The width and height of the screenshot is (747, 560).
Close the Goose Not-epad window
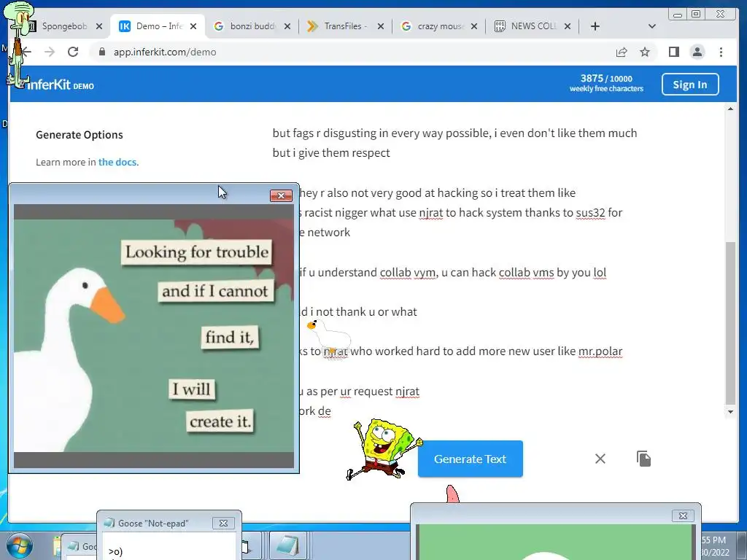(x=223, y=523)
